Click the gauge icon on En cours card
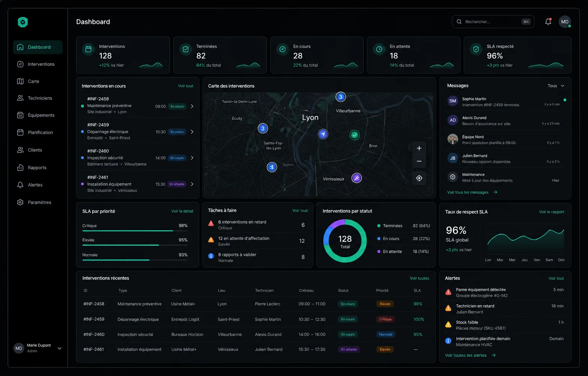 (282, 49)
